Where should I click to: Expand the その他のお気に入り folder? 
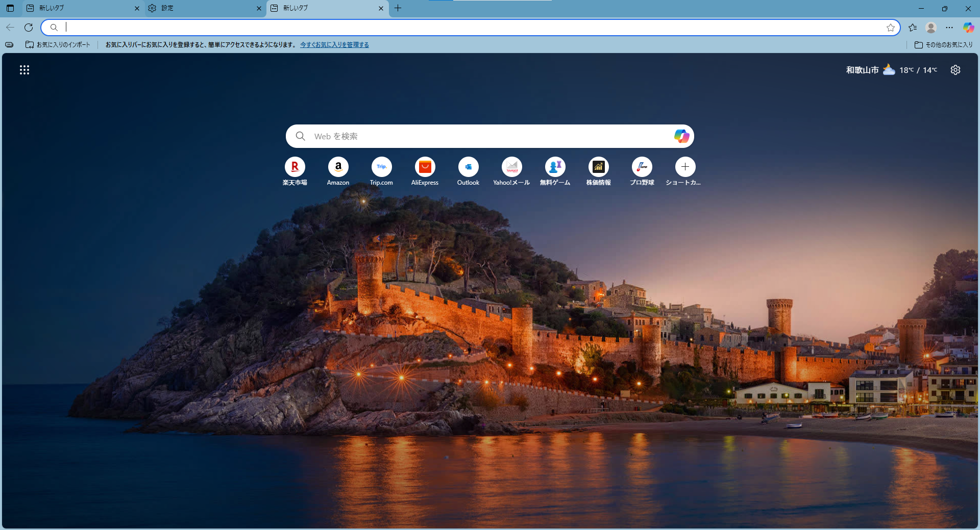943,45
